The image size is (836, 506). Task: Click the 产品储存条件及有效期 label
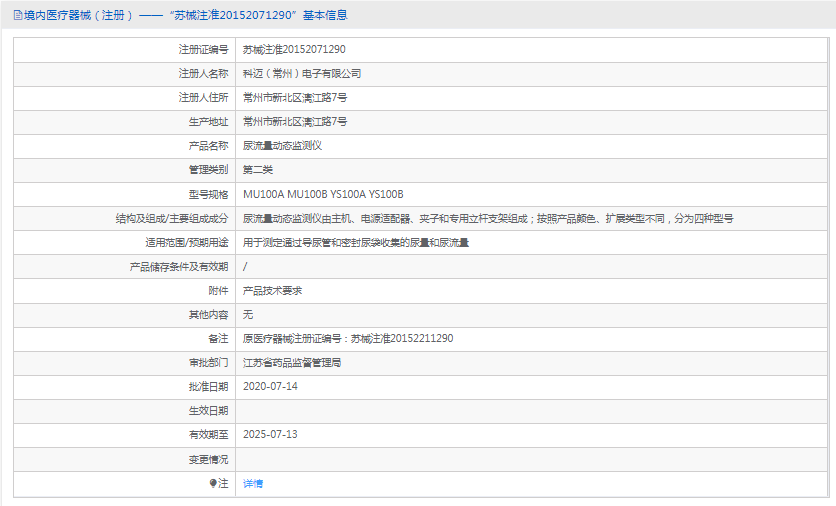pyautogui.click(x=179, y=267)
